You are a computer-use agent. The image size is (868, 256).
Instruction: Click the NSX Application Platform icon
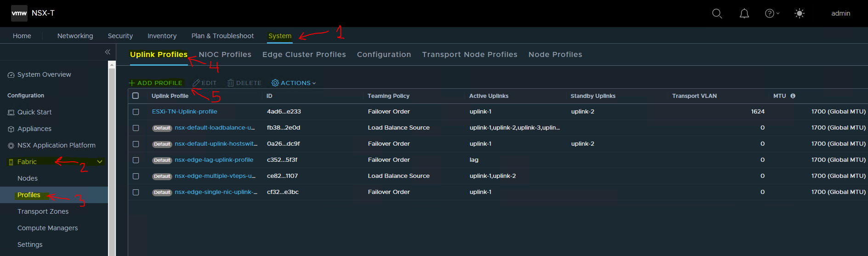click(x=11, y=146)
